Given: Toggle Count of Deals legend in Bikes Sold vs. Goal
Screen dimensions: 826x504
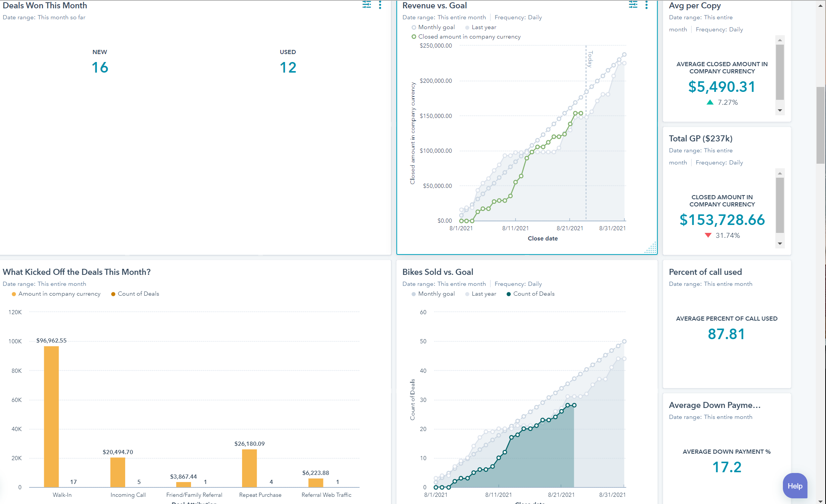Looking at the screenshot, I should tap(531, 294).
